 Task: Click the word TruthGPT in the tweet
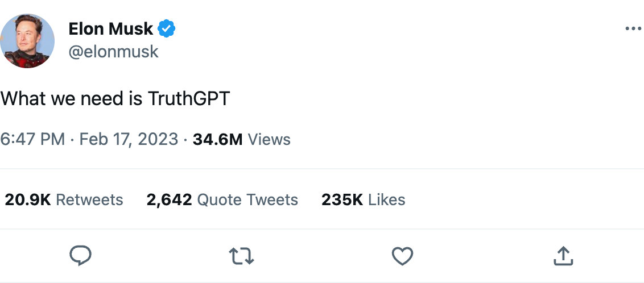(189, 98)
